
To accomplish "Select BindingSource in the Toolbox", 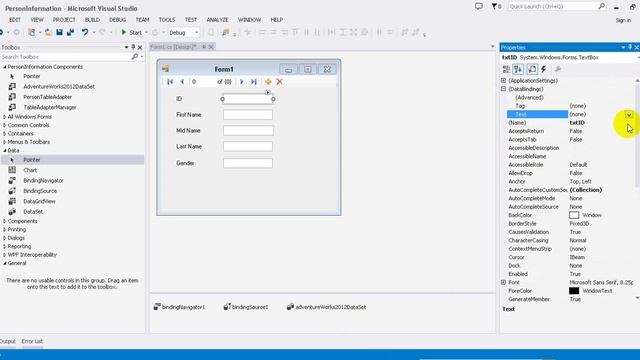I will coord(40,191).
